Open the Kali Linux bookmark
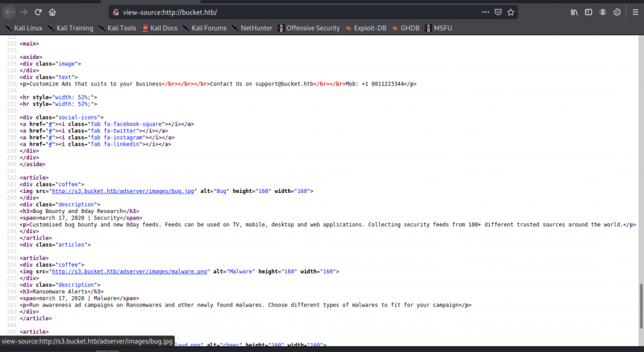 click(23, 28)
